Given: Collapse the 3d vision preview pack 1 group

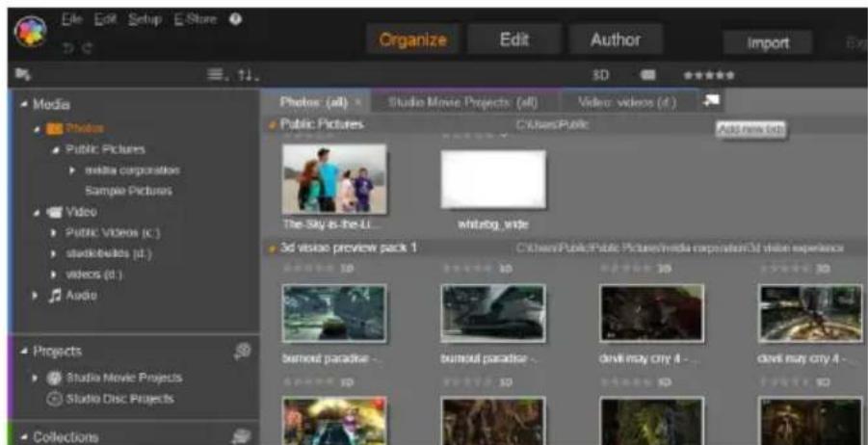Looking at the screenshot, I should [272, 249].
